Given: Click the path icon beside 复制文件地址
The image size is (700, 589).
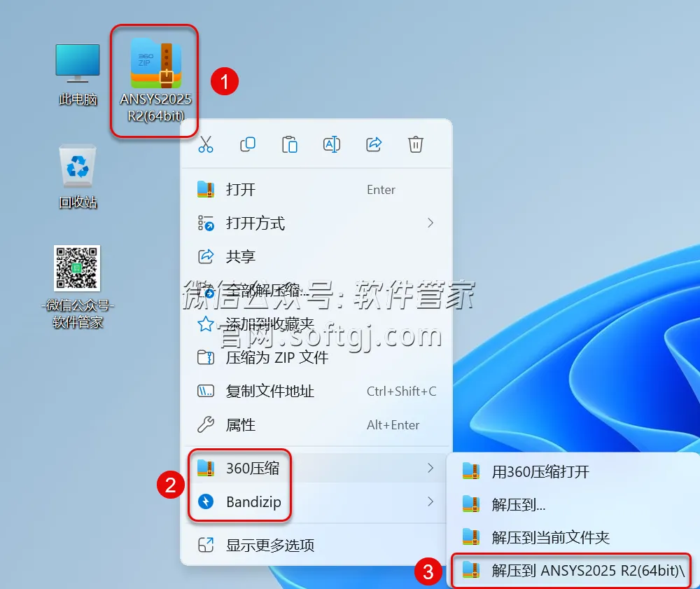Looking at the screenshot, I should [206, 391].
